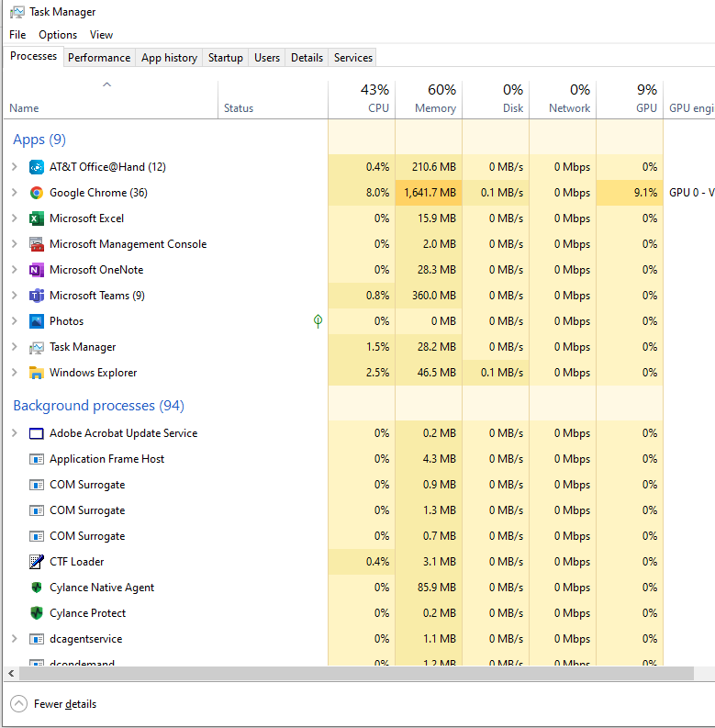Open the View menu
The height and width of the screenshot is (728, 715).
[101, 35]
